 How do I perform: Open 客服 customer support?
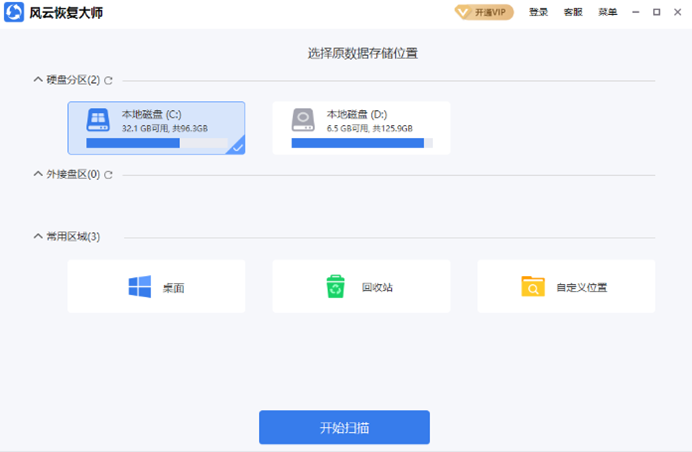(573, 12)
